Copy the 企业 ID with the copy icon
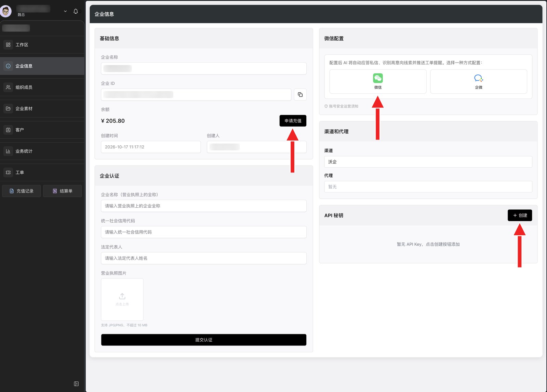547x392 pixels. (300, 94)
